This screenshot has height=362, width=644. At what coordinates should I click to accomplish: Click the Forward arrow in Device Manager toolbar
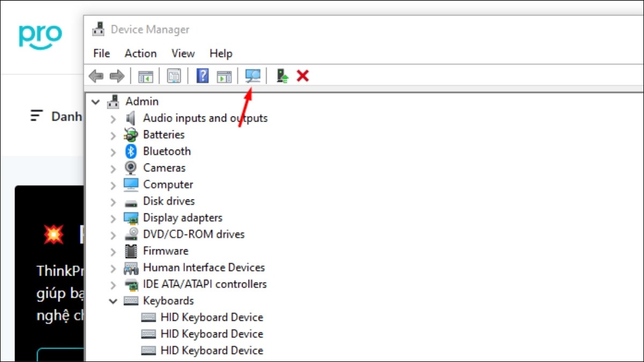click(x=116, y=76)
